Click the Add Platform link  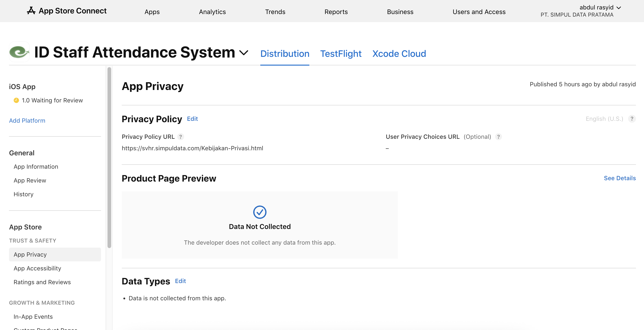click(x=27, y=121)
